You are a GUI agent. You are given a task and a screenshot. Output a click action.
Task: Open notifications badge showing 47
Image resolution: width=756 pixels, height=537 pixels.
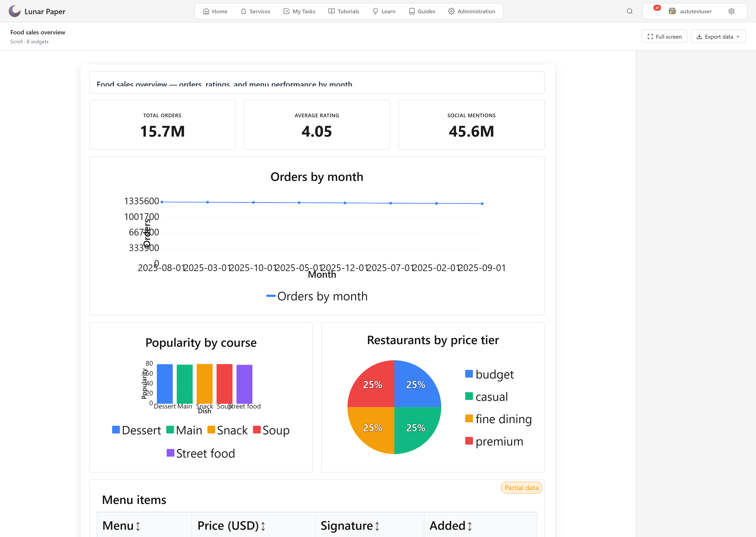pos(657,8)
